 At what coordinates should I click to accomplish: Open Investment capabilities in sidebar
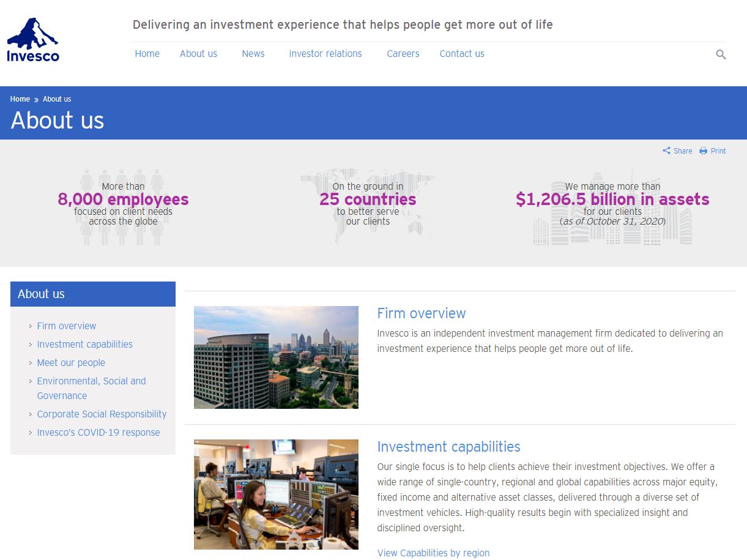tap(84, 345)
